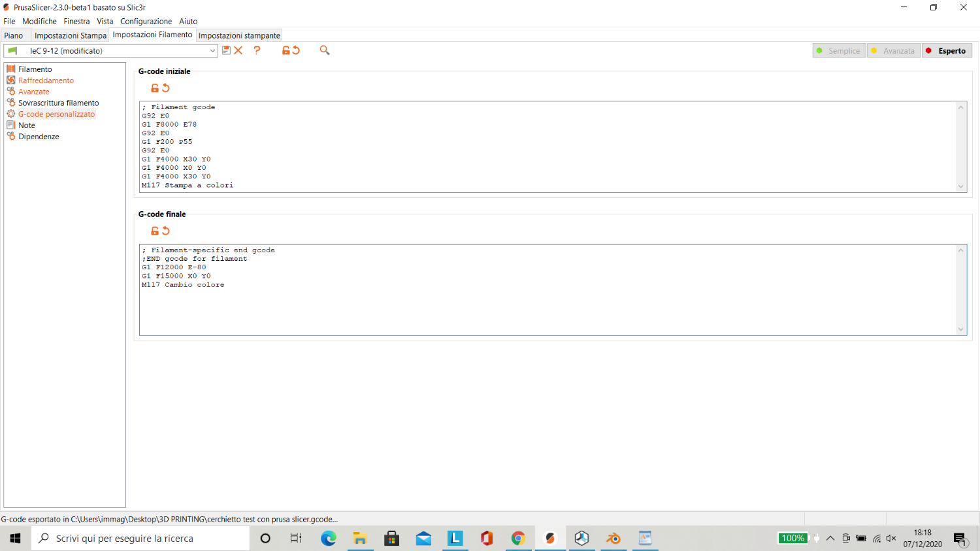
Task: Switch to the Piano tab
Action: point(14,35)
